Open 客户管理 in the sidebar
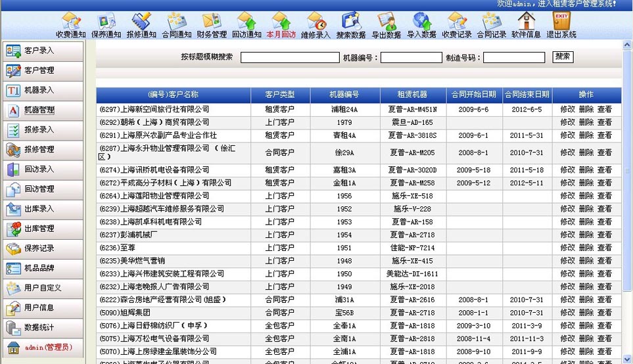This screenshot has width=633, height=364. 43,70
